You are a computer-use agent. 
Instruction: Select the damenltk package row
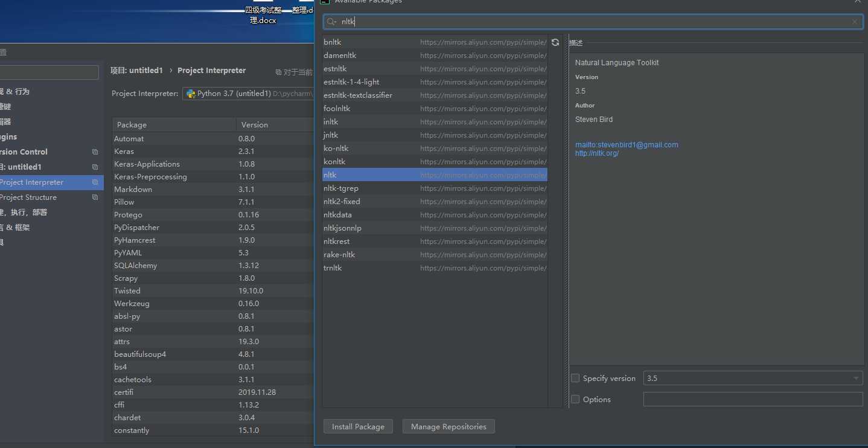435,56
